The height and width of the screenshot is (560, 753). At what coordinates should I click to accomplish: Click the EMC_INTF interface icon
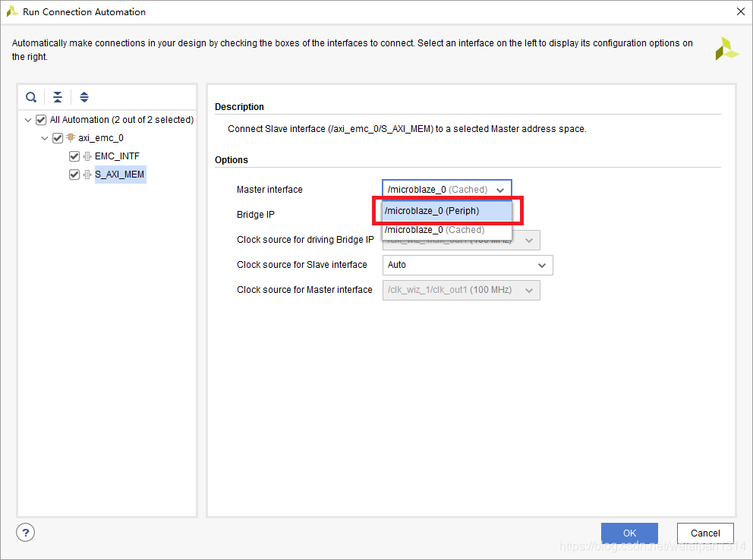click(x=87, y=156)
